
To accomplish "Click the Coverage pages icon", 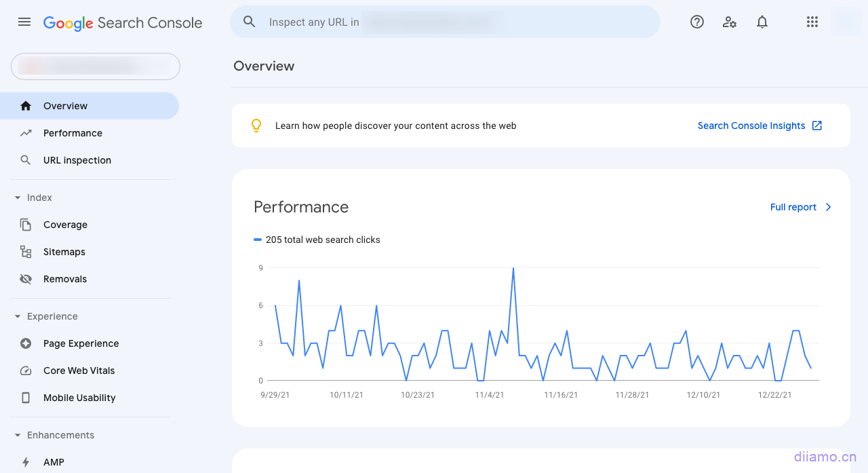I will coord(26,225).
